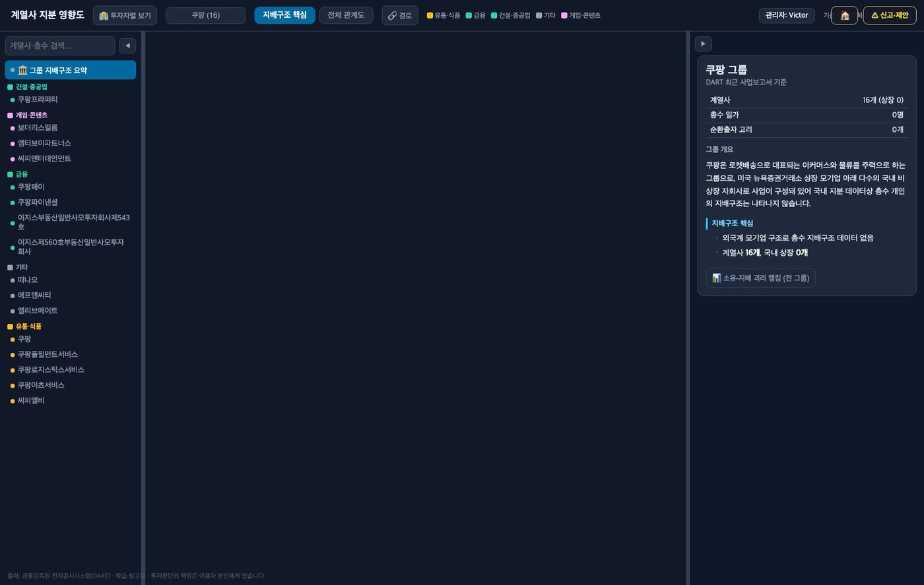Click the 게임·콘텐츠 pink legend item

(581, 15)
